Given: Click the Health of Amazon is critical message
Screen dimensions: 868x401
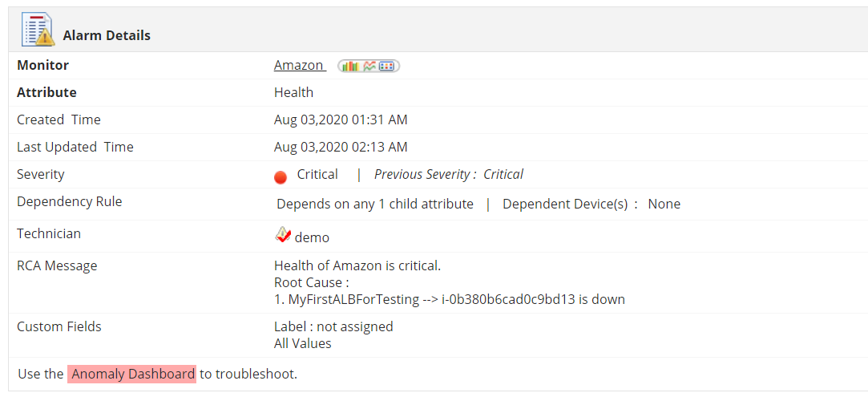Looking at the screenshot, I should [357, 265].
